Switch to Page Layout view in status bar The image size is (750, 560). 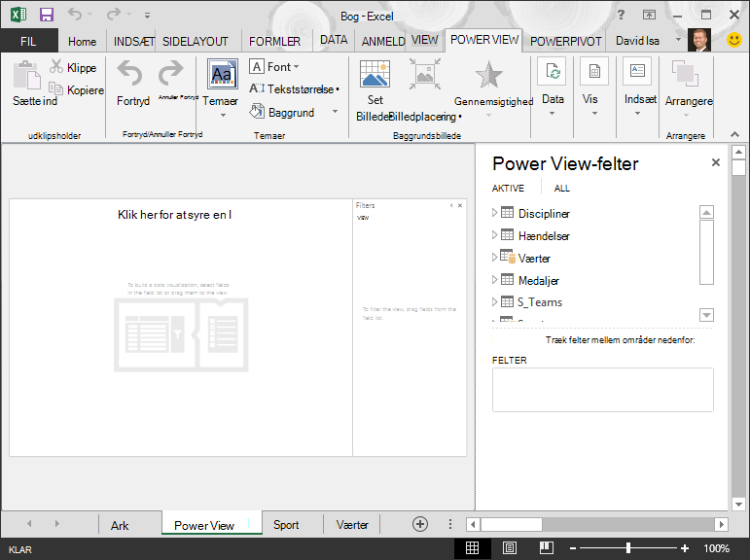click(510, 548)
